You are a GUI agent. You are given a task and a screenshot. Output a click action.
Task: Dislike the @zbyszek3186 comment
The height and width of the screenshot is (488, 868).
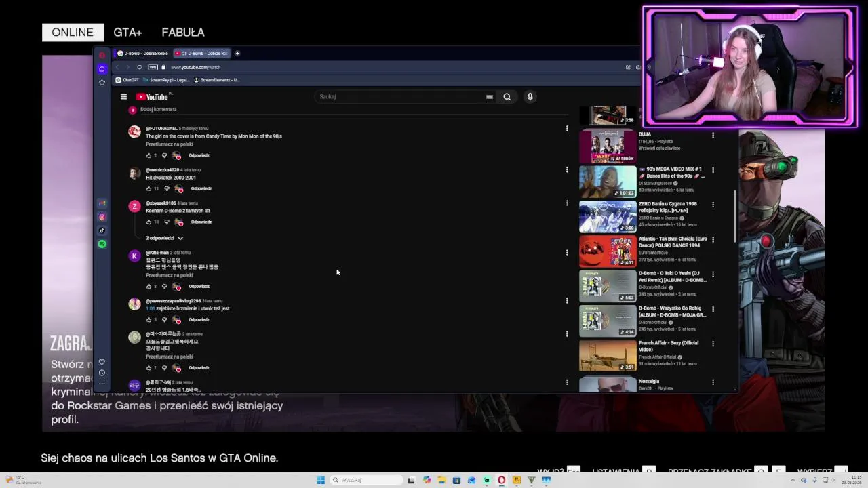(166, 222)
